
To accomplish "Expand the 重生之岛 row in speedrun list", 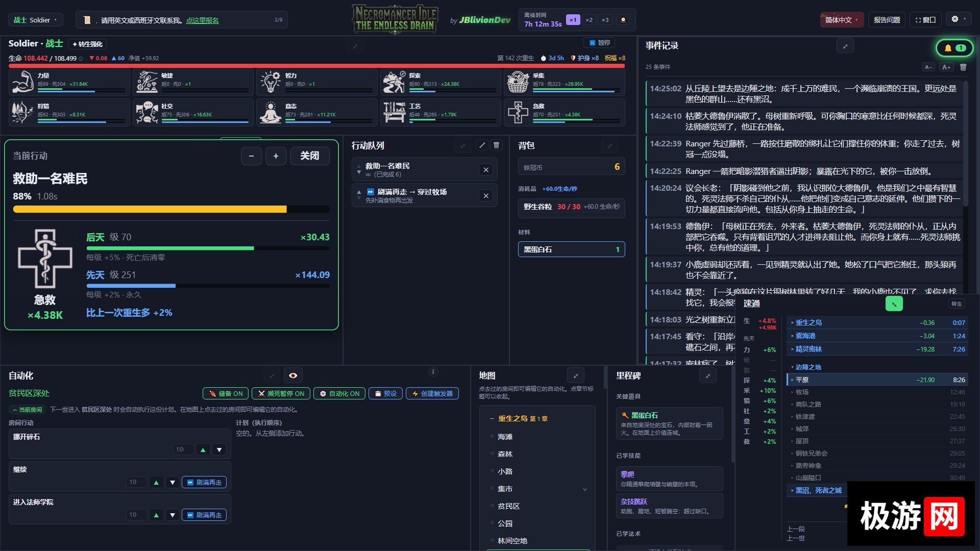I will [877, 322].
